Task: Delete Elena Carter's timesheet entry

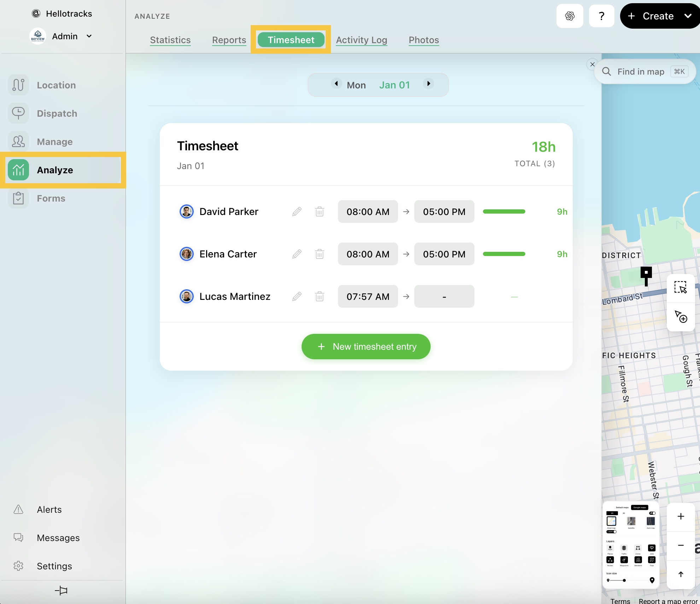Action: 320,254
